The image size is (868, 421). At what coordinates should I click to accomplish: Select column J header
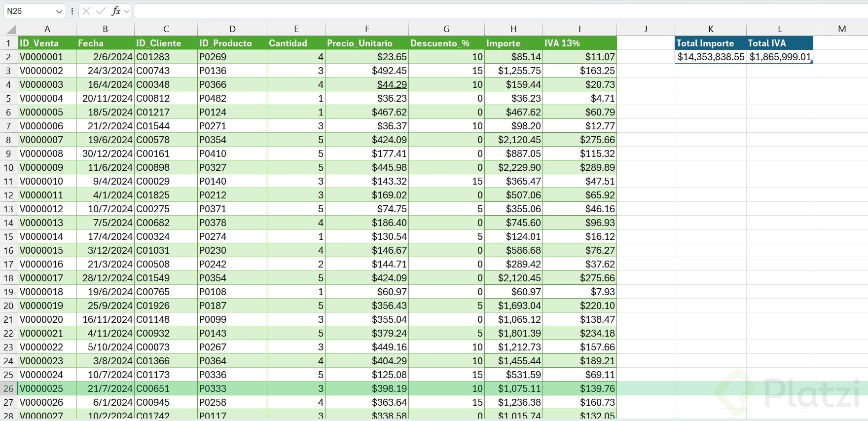pos(646,29)
